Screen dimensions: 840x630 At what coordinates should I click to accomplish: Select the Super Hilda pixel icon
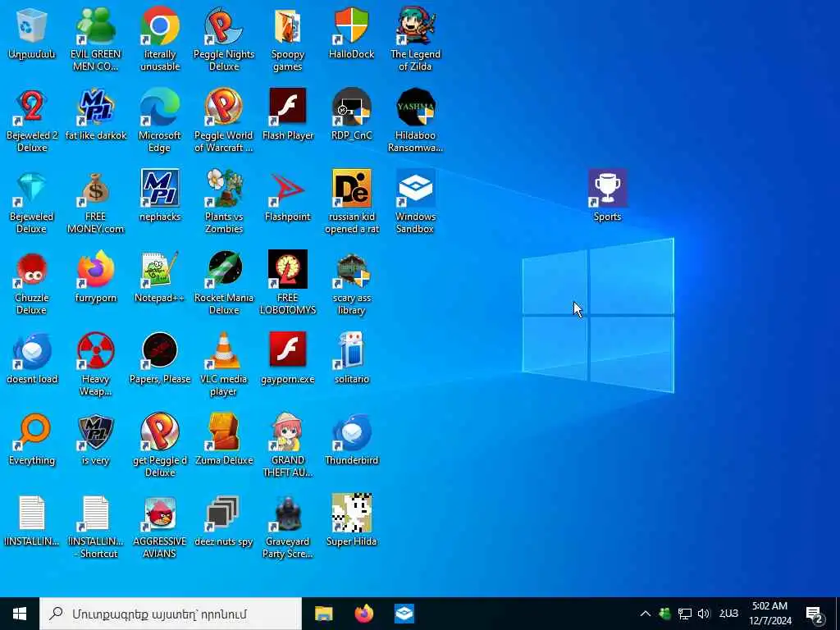point(351,521)
